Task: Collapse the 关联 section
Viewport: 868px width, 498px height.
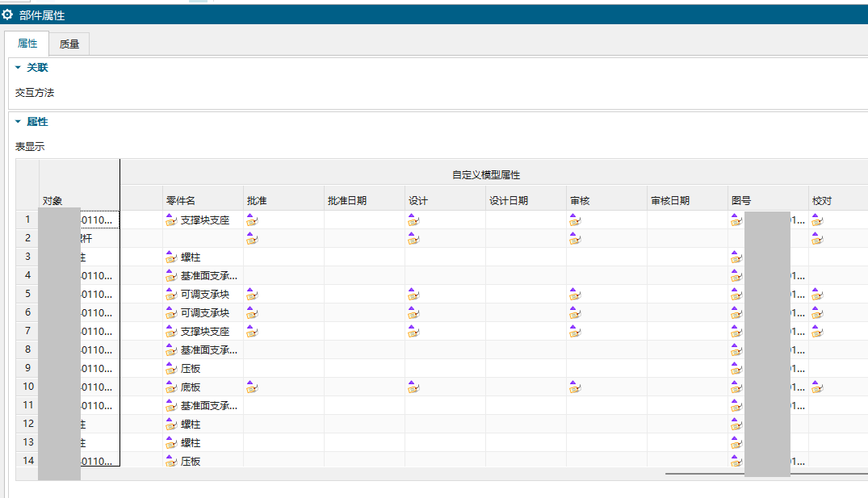Action: point(18,68)
